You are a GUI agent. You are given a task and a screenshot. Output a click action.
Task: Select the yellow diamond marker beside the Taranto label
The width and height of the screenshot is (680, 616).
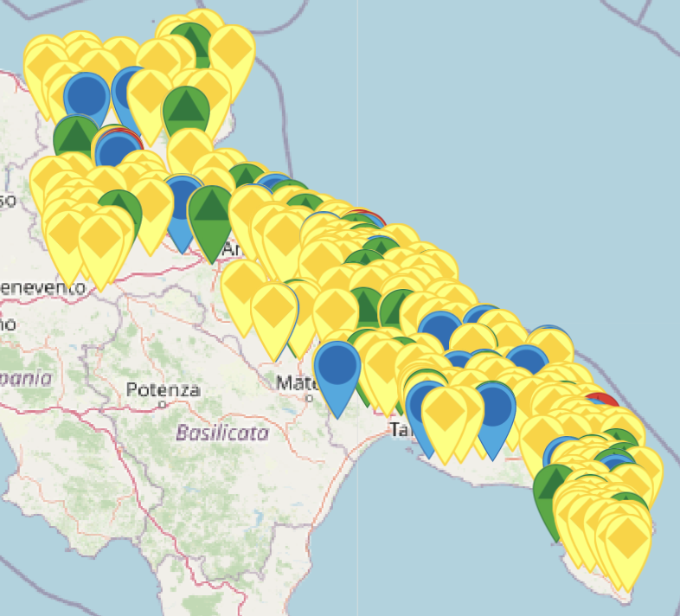click(x=445, y=413)
